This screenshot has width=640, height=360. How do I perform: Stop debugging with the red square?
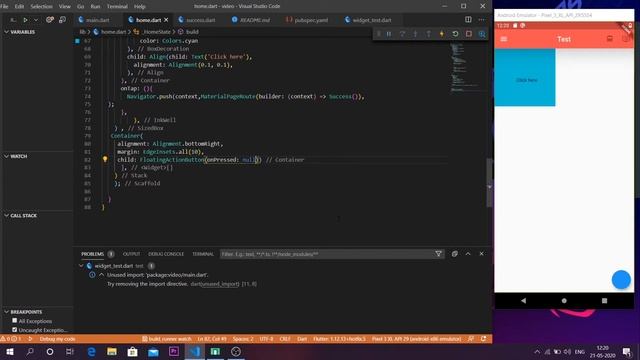469,34
